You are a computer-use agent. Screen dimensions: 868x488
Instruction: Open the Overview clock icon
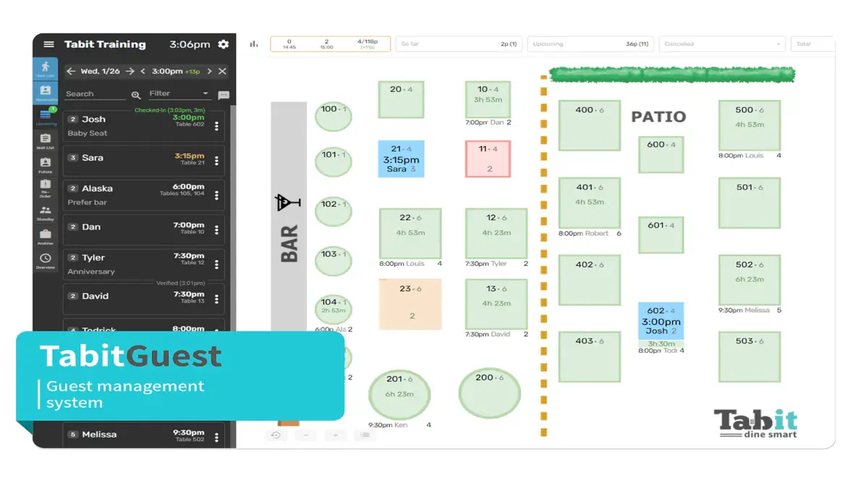[x=45, y=260]
